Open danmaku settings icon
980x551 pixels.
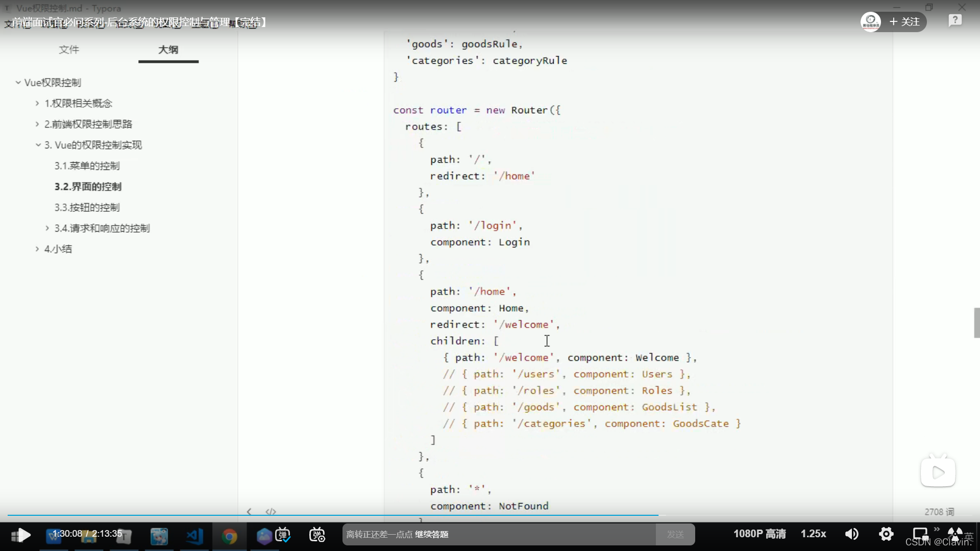coord(317,535)
